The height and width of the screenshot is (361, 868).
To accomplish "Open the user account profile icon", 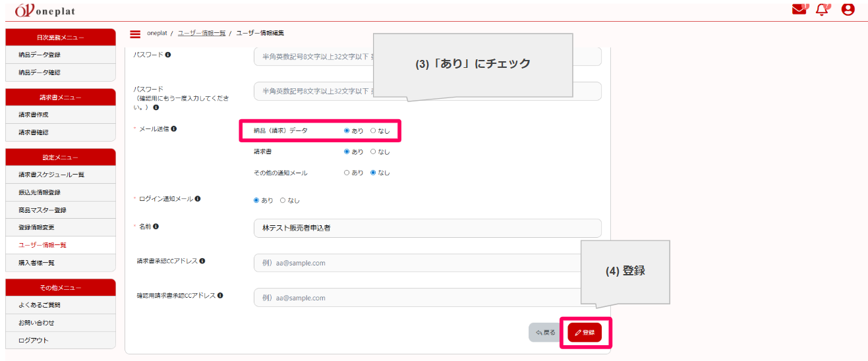I will point(848,10).
